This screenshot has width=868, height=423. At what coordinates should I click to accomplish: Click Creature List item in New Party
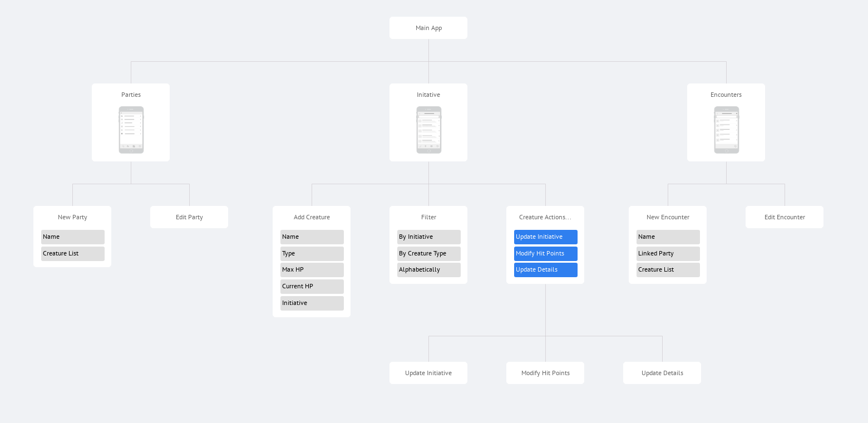[x=73, y=254]
